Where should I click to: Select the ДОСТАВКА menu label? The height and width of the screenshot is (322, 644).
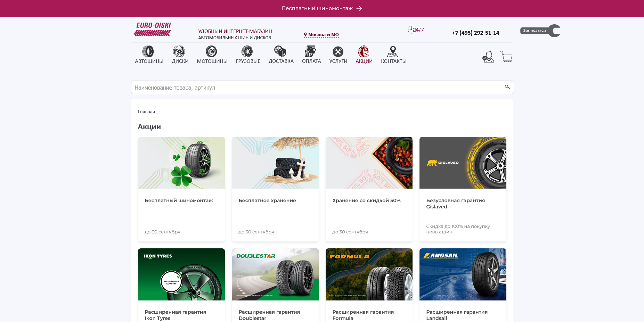281,61
